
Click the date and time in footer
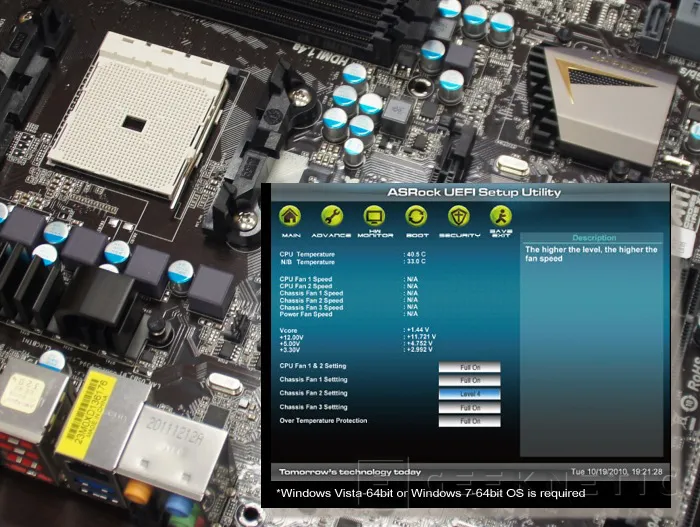pyautogui.click(x=617, y=472)
